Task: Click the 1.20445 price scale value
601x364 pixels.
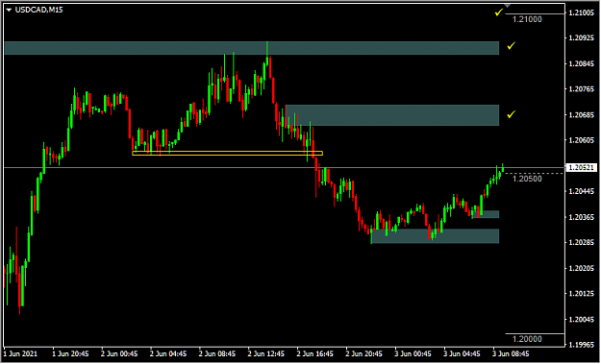Action: pos(582,191)
